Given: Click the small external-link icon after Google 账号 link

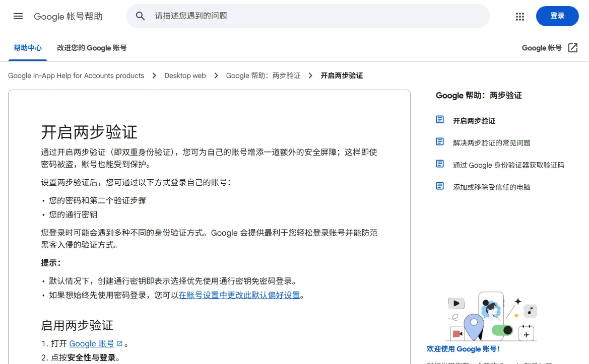Looking at the screenshot, I should pyautogui.click(x=119, y=343).
